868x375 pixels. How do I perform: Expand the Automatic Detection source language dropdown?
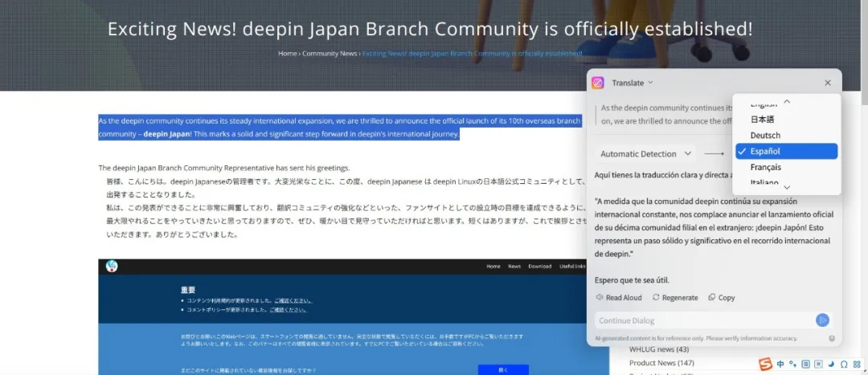pos(646,153)
